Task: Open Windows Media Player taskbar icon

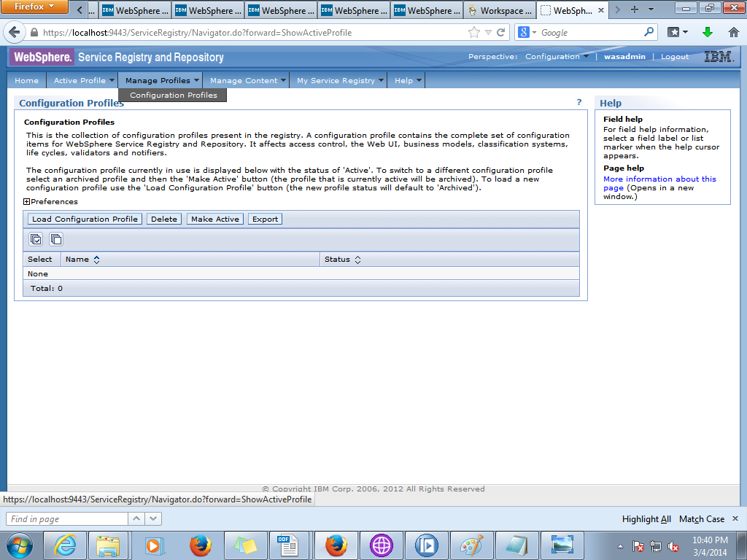Action: (153, 545)
